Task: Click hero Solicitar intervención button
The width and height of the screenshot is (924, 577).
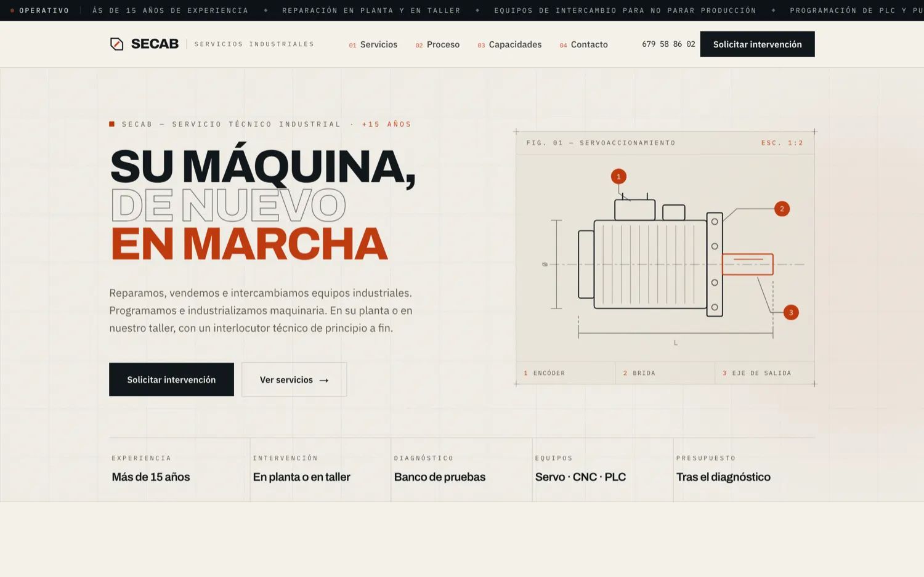Action: 171,379
